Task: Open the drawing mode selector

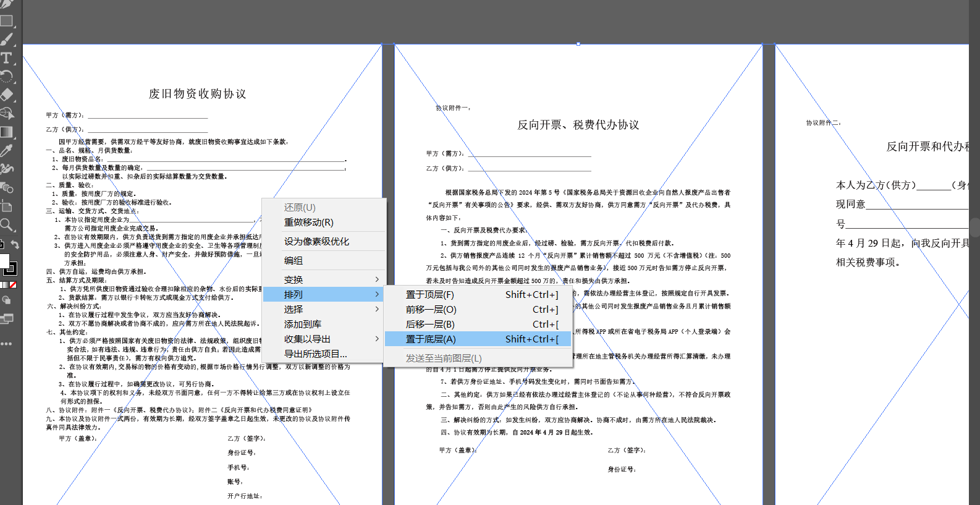Action: pyautogui.click(x=6, y=300)
